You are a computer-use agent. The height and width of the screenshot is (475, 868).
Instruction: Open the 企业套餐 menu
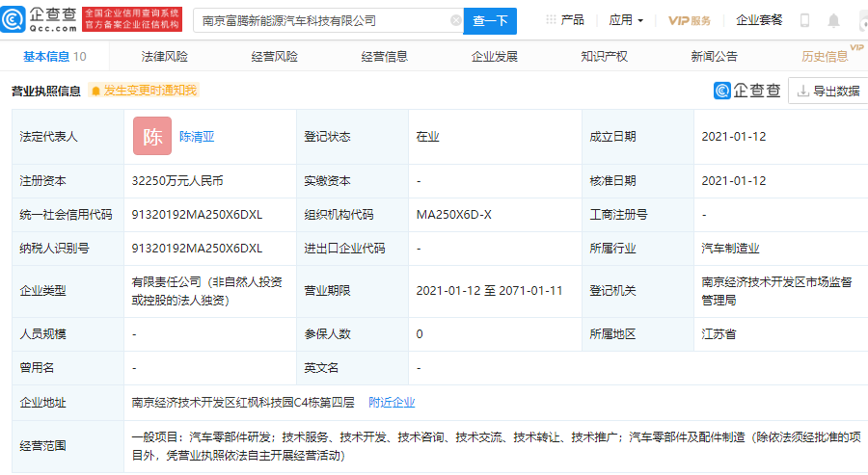(759, 20)
